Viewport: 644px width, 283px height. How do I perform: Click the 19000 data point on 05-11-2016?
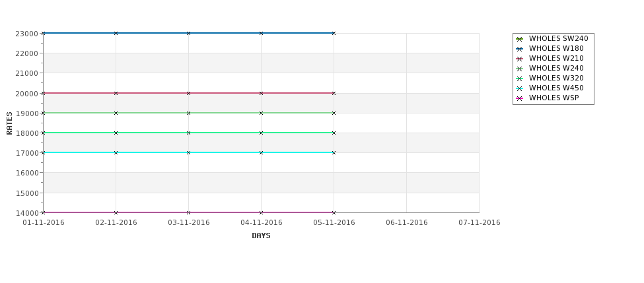[x=334, y=113]
